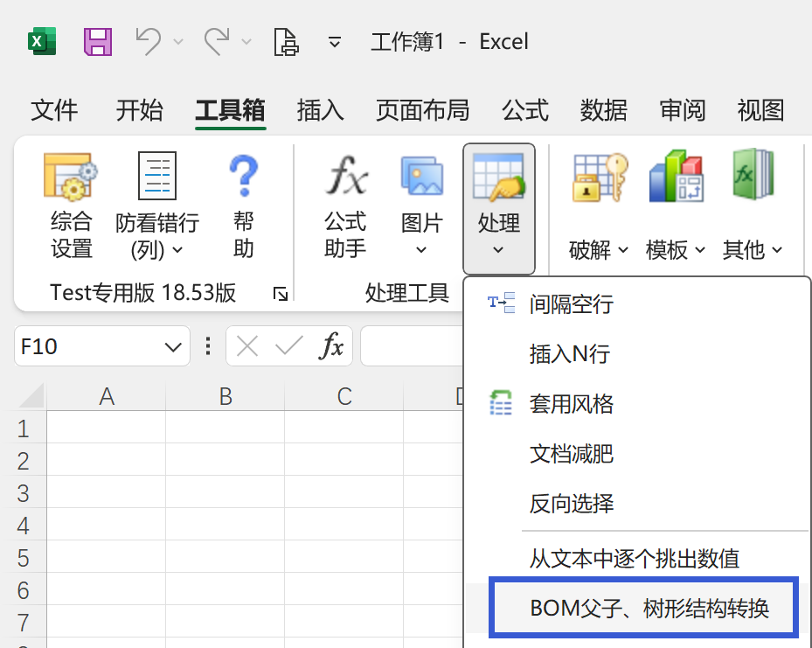Choose BOM父子、树形结构转换 menu item

pyautogui.click(x=649, y=608)
